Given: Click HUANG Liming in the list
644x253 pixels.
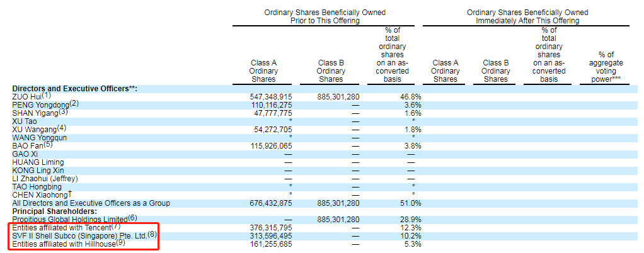Looking at the screenshot, I should pos(38,162).
